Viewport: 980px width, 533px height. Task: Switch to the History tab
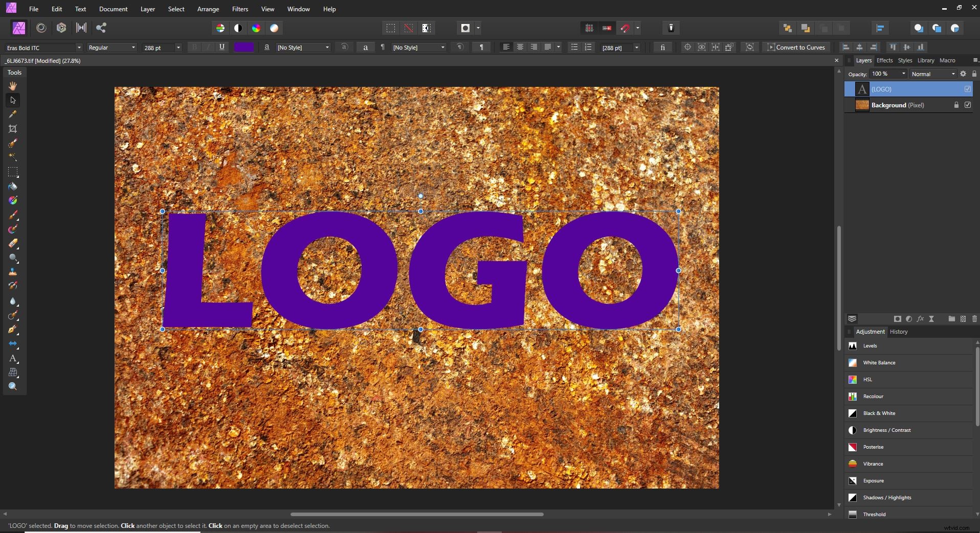(x=899, y=332)
